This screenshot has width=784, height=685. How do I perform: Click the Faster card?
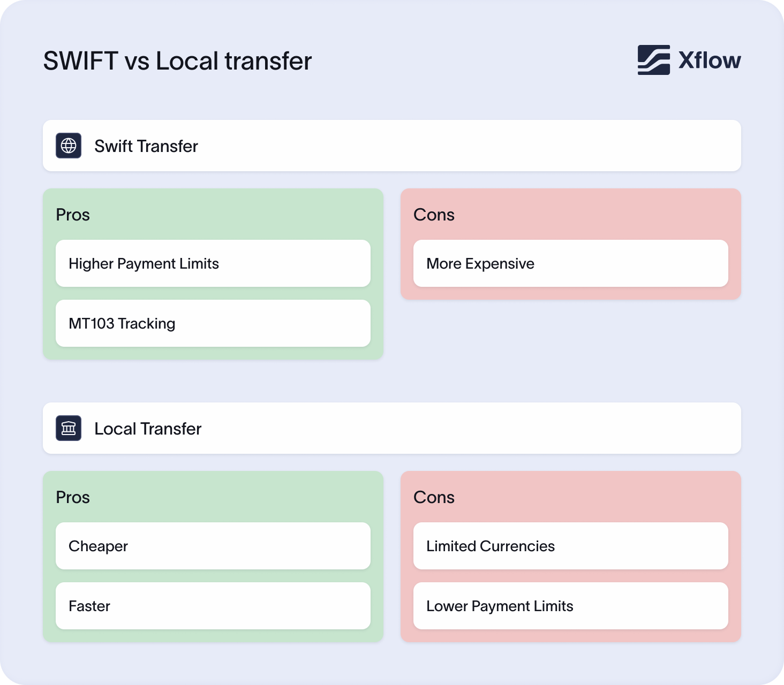coord(213,606)
